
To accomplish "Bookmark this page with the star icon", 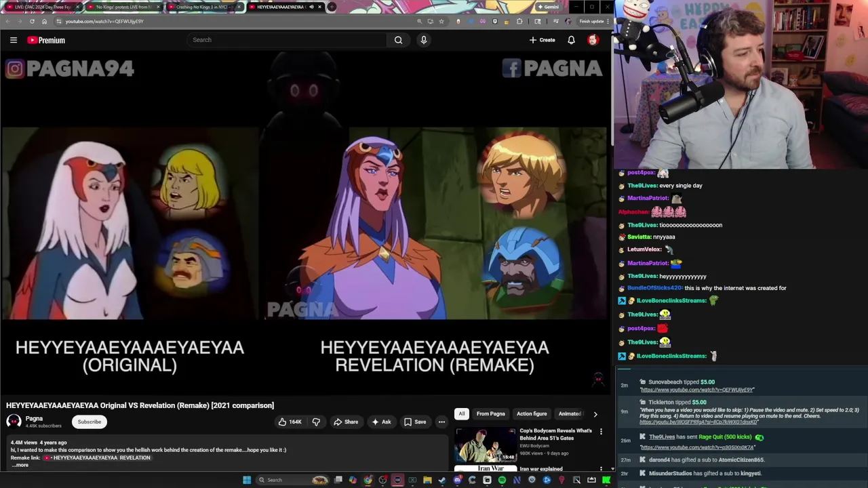I will click(x=441, y=22).
